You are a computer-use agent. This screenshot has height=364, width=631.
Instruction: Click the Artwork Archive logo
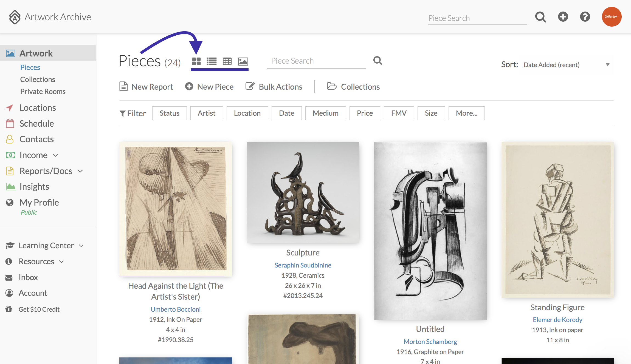50,17
